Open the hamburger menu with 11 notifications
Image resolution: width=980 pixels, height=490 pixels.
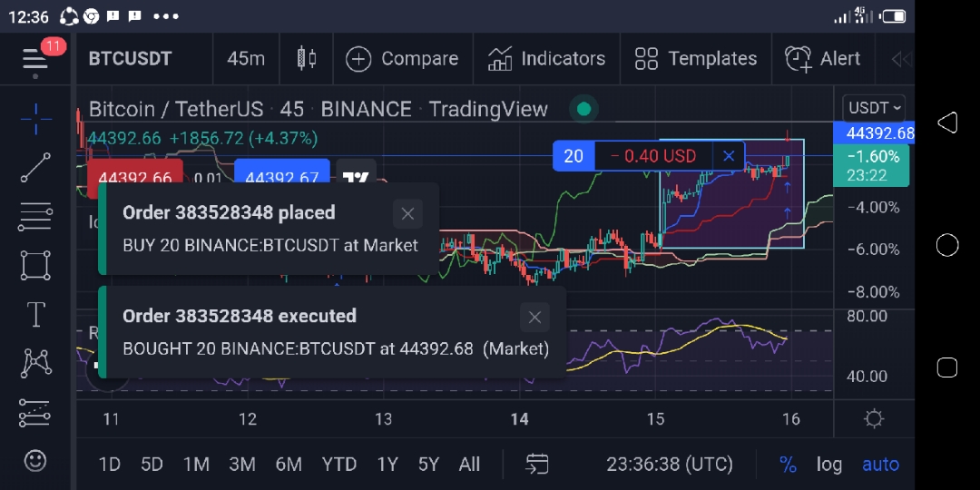coord(35,59)
